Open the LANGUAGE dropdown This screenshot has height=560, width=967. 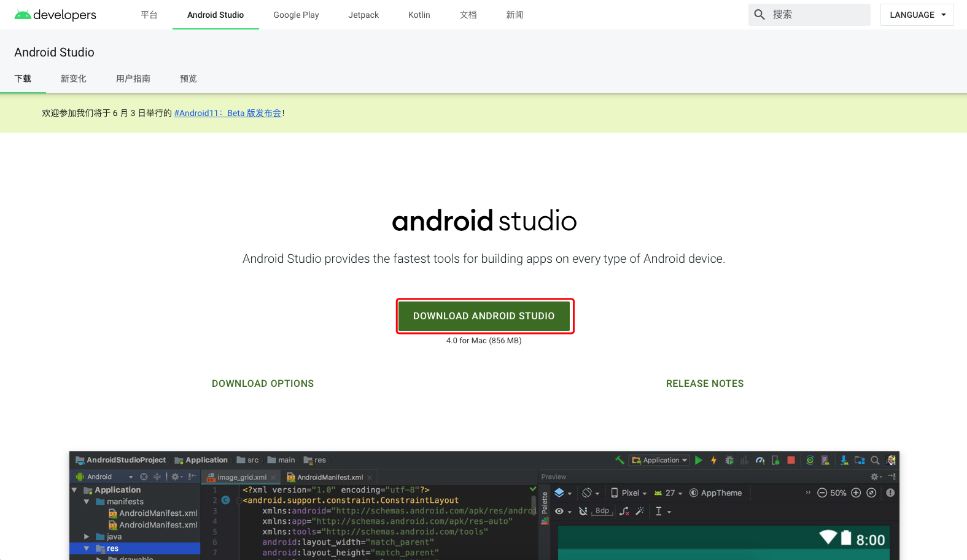point(917,15)
